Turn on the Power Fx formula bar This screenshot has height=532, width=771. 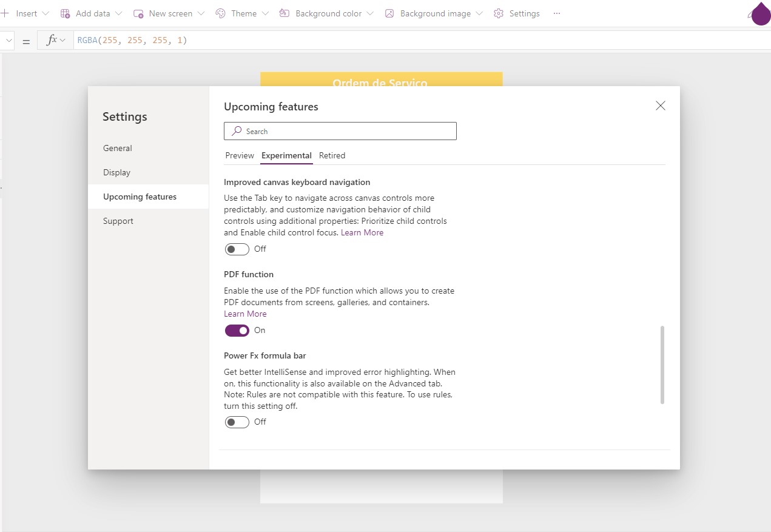click(x=237, y=422)
